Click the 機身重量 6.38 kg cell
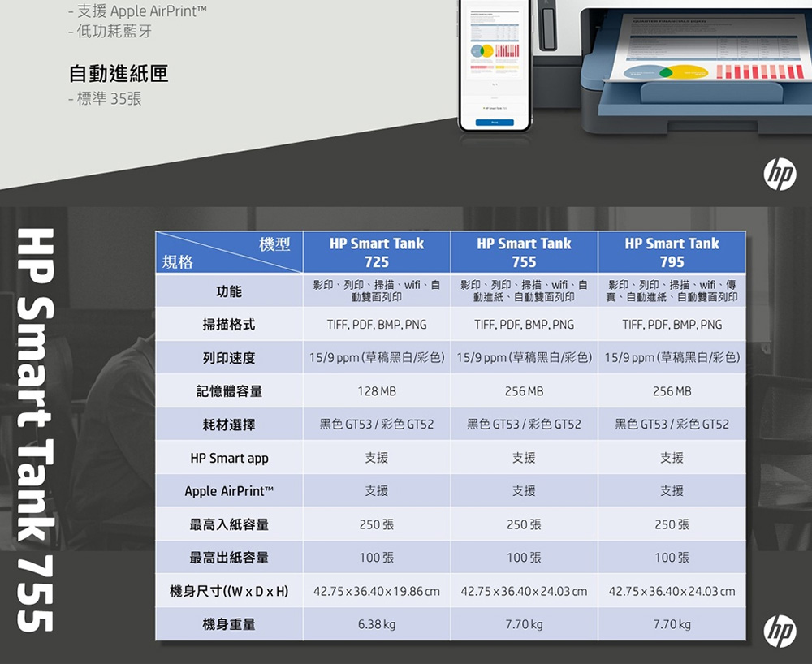Image resolution: width=812 pixels, height=664 pixels. [376, 623]
